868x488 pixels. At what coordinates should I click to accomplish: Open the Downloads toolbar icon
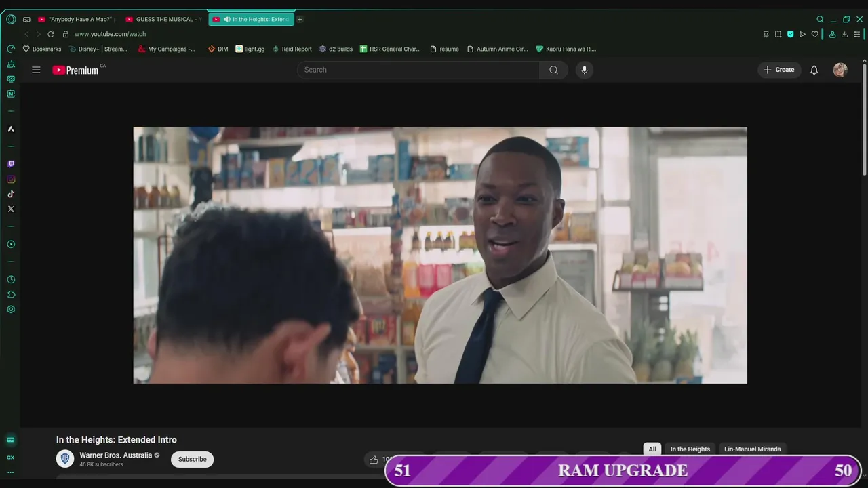pyautogui.click(x=844, y=34)
